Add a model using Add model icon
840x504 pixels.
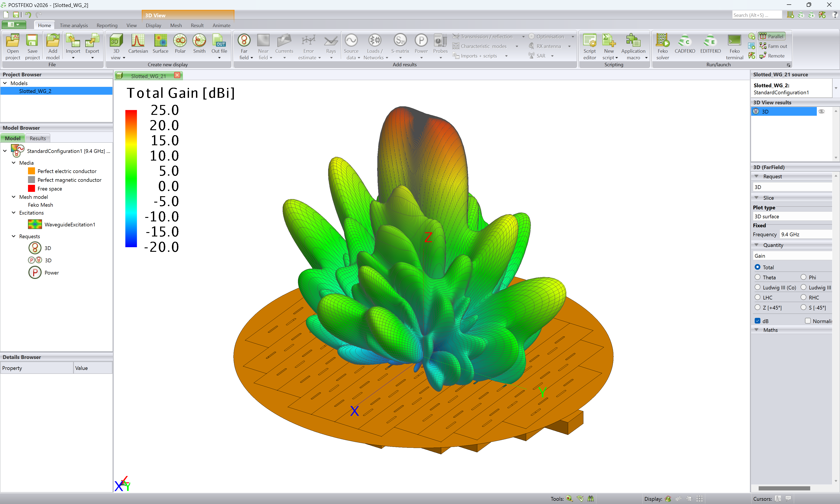click(x=53, y=47)
